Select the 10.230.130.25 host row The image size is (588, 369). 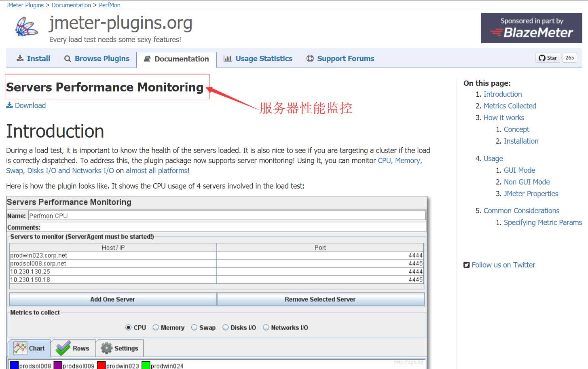tap(216, 271)
